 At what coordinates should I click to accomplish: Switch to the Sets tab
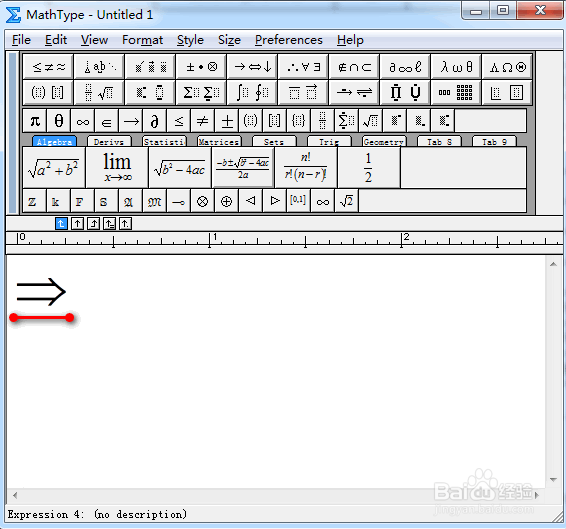pos(274,142)
